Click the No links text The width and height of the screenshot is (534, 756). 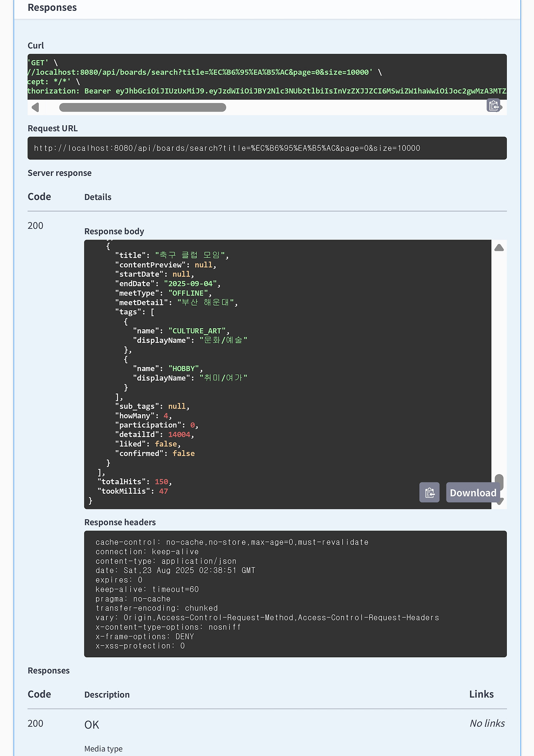(487, 723)
